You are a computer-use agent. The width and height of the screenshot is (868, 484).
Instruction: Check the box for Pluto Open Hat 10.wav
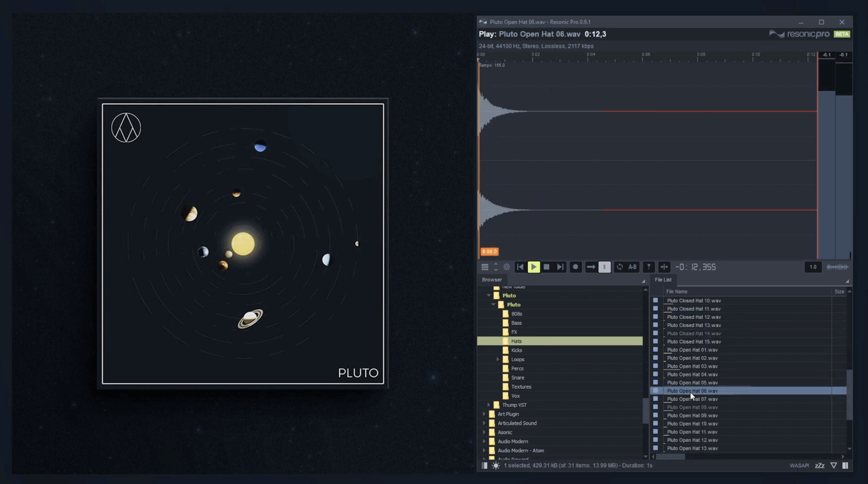pyautogui.click(x=655, y=423)
